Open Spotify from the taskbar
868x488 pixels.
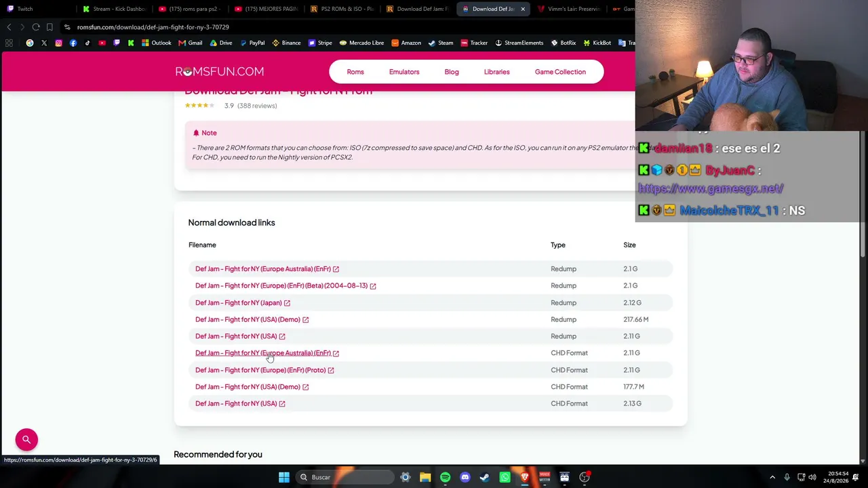[445, 477]
